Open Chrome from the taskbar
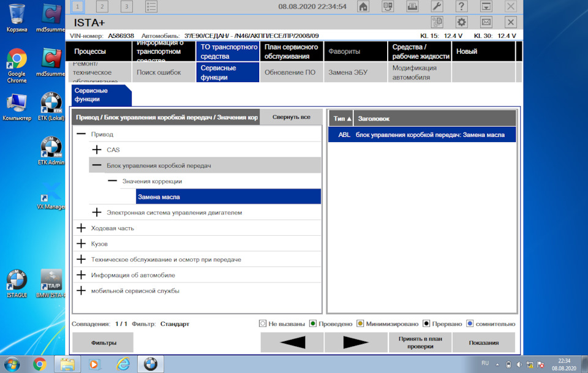The width and height of the screenshot is (588, 373). click(39, 364)
